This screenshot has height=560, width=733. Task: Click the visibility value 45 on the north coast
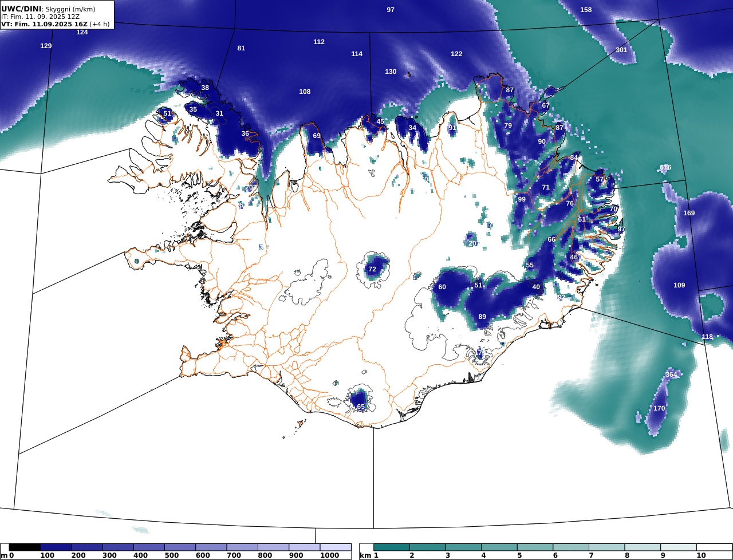(x=380, y=121)
